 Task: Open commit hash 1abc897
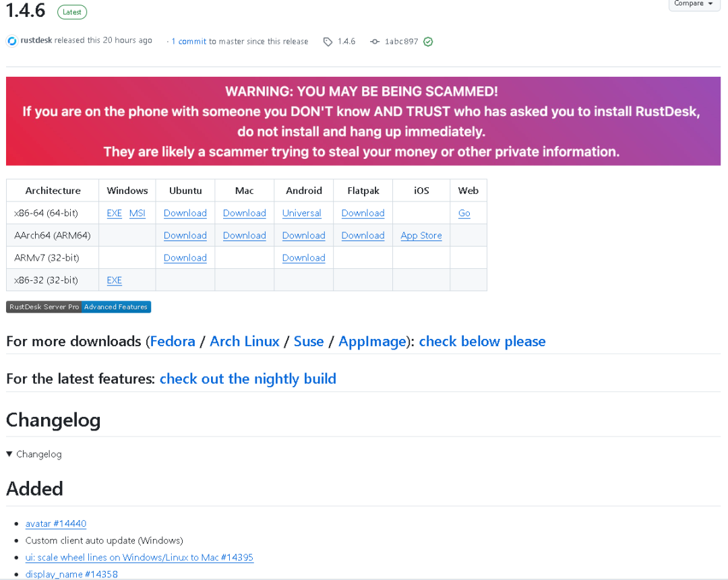401,41
